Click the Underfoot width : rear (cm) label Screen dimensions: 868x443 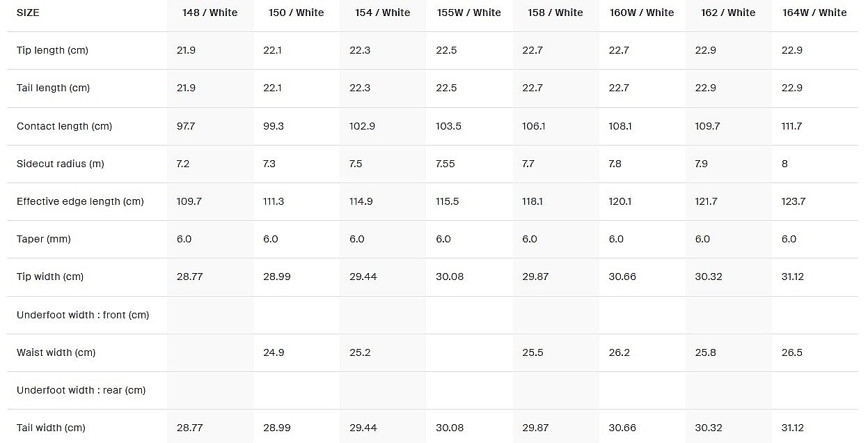(x=81, y=390)
